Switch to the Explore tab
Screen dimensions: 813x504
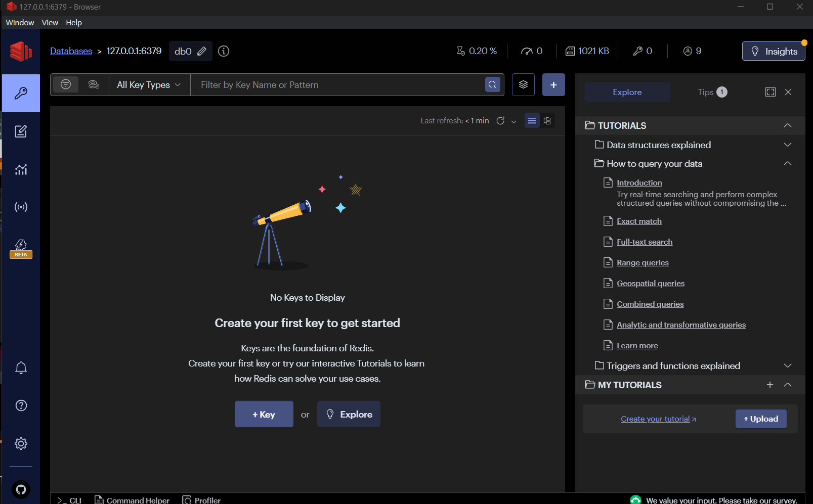click(x=627, y=92)
